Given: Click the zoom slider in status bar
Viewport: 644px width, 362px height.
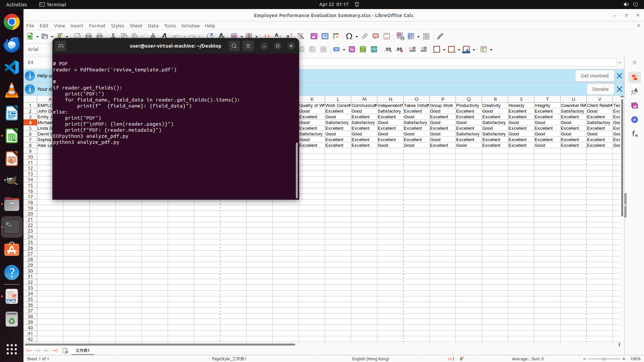Looking at the screenshot, I should pos(604,359).
